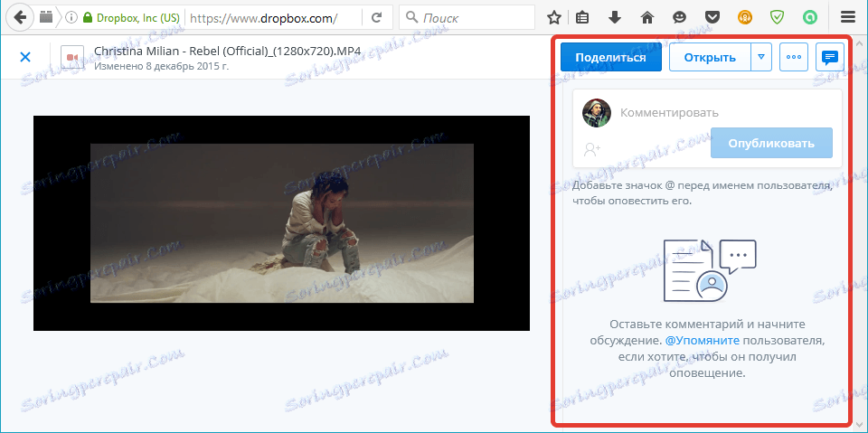The image size is (868, 433).
Task: Click the Опубликовать publish button
Action: [x=771, y=143]
